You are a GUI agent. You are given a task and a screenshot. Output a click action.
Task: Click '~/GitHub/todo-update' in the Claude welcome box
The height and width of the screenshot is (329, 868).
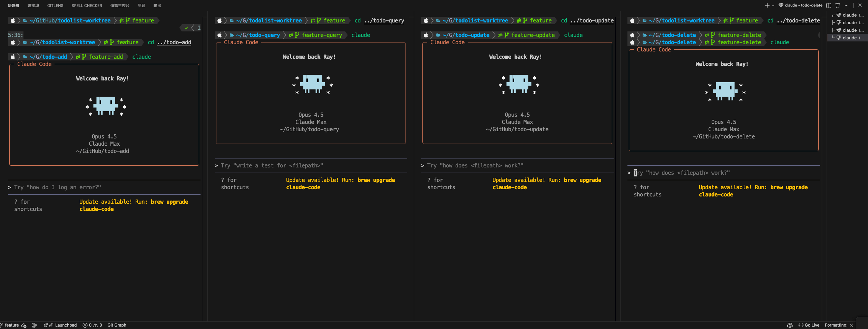point(517,129)
